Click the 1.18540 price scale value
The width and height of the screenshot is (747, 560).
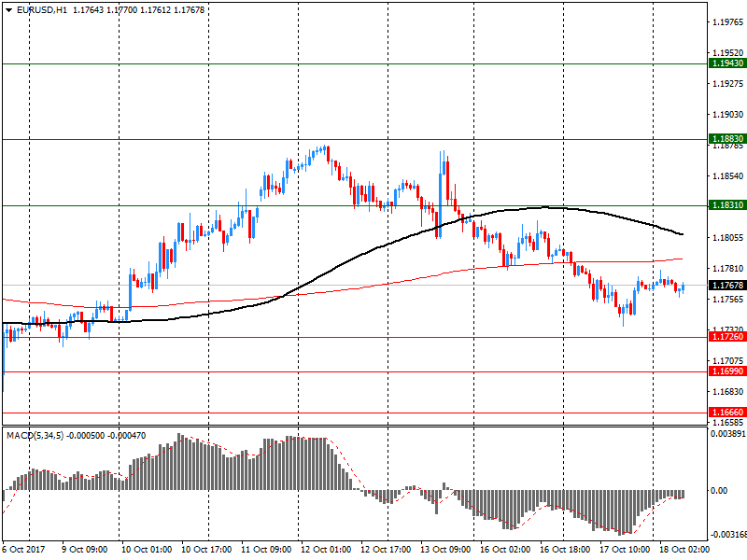(728, 175)
